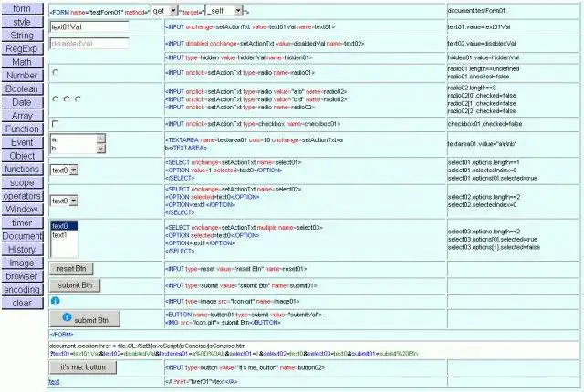The image size is (584, 392).
Task: Navigate to the timer section
Action: (x=22, y=222)
